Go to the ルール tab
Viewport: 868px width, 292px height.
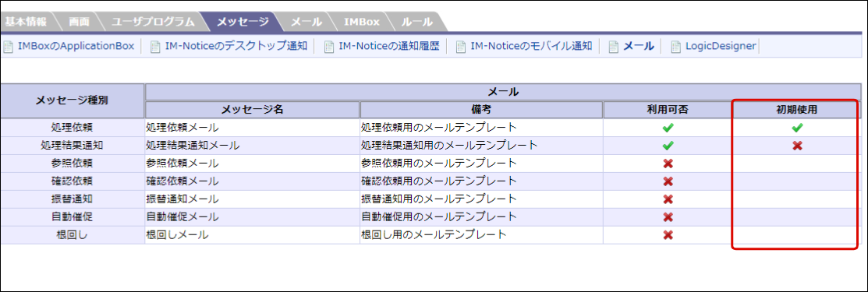coord(416,22)
